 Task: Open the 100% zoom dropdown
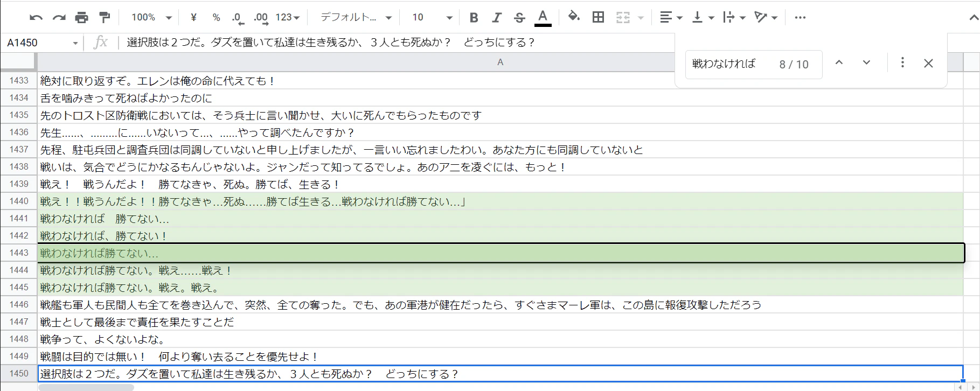pyautogui.click(x=151, y=18)
